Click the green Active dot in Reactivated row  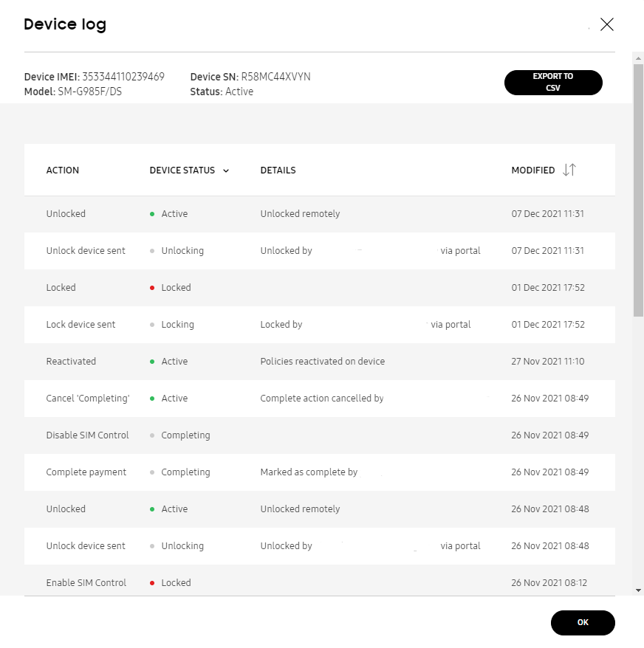[x=152, y=362]
